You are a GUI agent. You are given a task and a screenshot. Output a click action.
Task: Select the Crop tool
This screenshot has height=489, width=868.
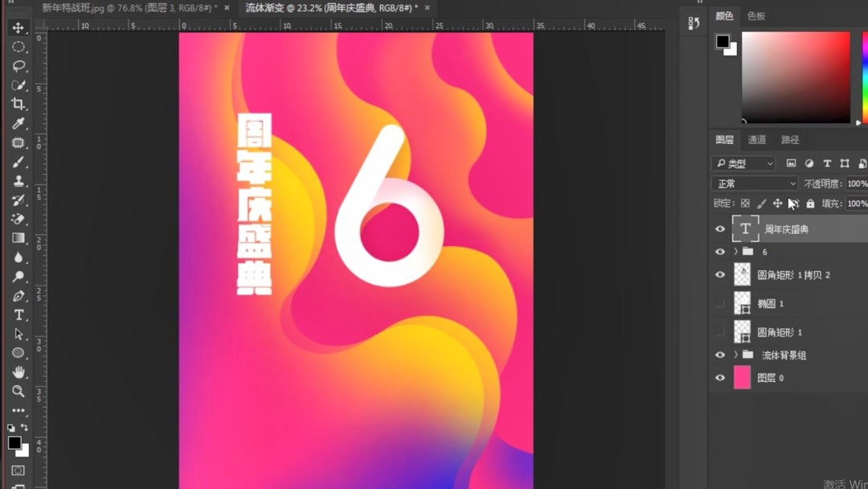click(x=18, y=105)
